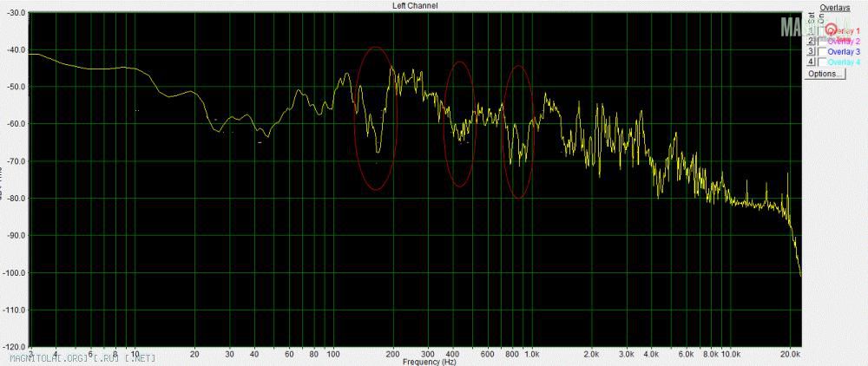
Task: Open the Options... dialog
Action: (x=825, y=74)
